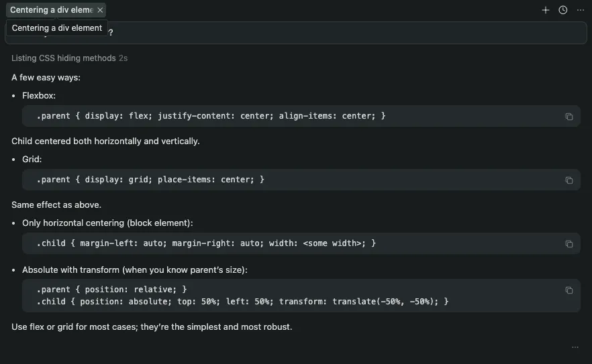Expand Listing CSS hiding methods thought
Image resolution: width=592 pixels, height=364 pixels.
[64, 58]
